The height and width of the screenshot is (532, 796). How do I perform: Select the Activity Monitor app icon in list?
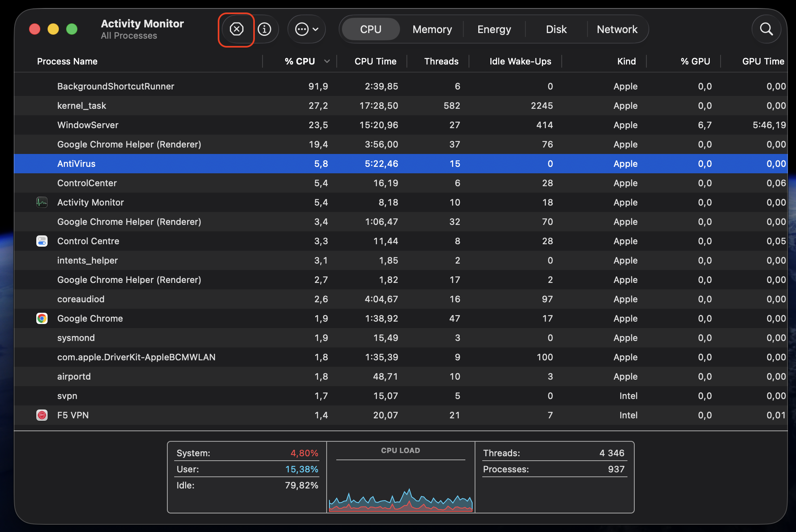(x=42, y=202)
